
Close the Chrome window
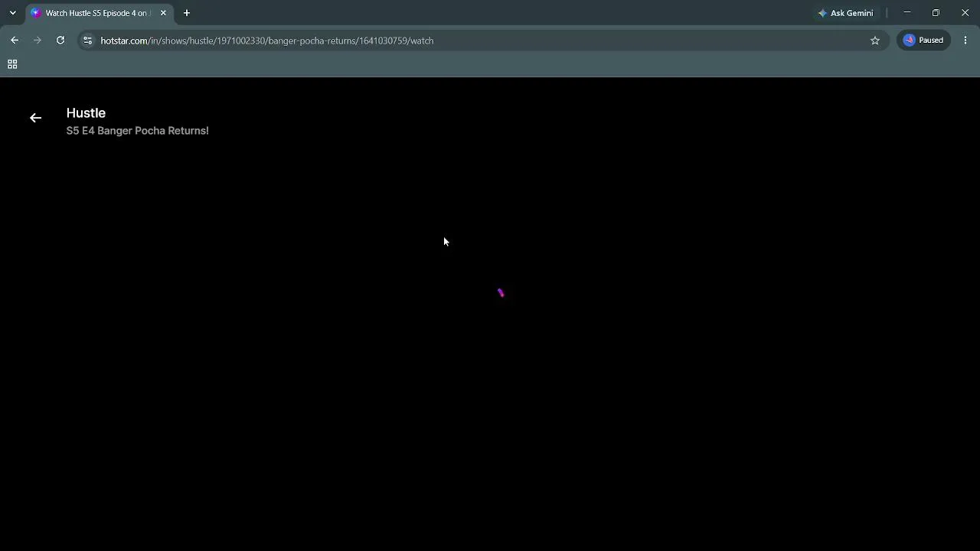coord(965,13)
